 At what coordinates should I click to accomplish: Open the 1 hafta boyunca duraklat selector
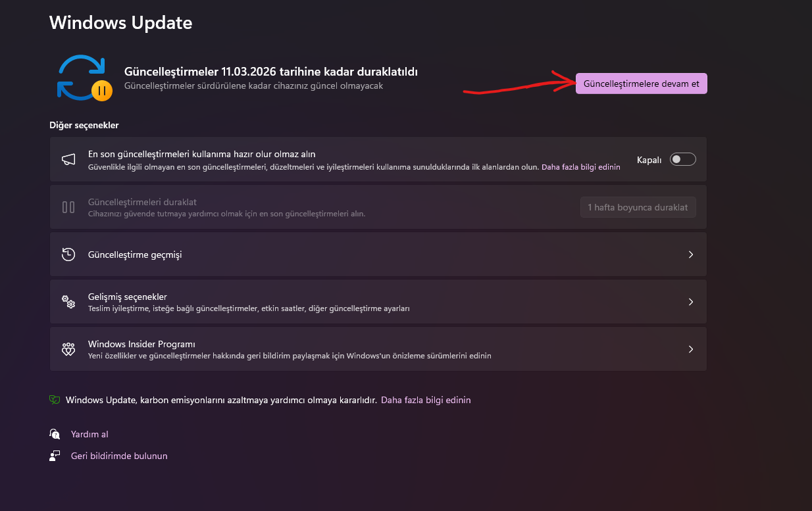click(637, 207)
